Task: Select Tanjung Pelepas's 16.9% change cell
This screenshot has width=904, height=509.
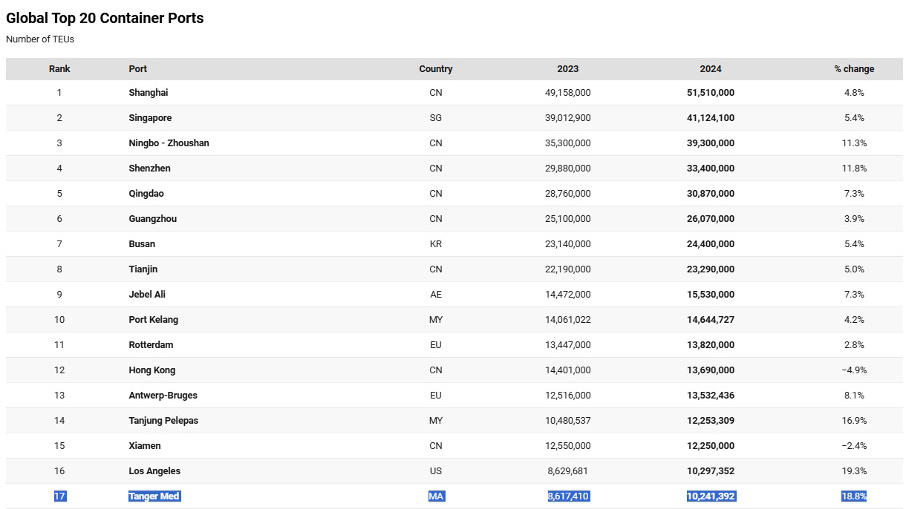Action: pos(854,421)
